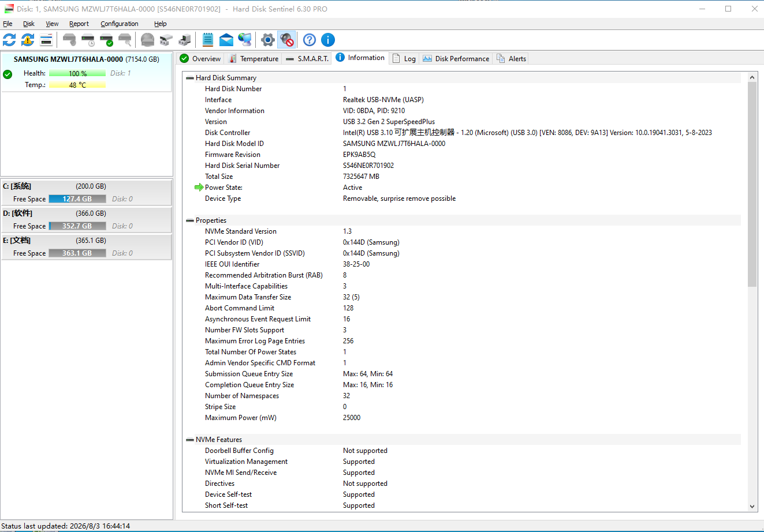Image resolution: width=764 pixels, height=532 pixels.
Task: Click the blue envelope email icon
Action: pyautogui.click(x=226, y=40)
